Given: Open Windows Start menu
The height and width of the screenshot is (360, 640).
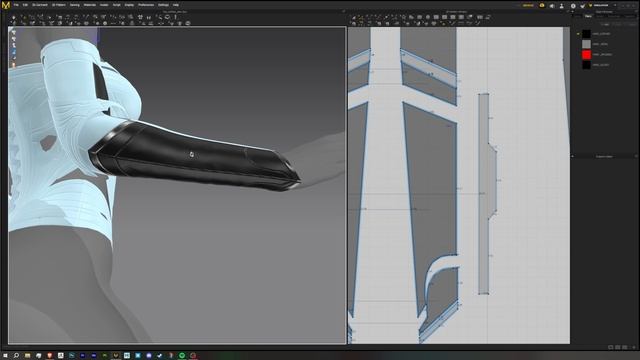Looking at the screenshot, I should [5, 356].
